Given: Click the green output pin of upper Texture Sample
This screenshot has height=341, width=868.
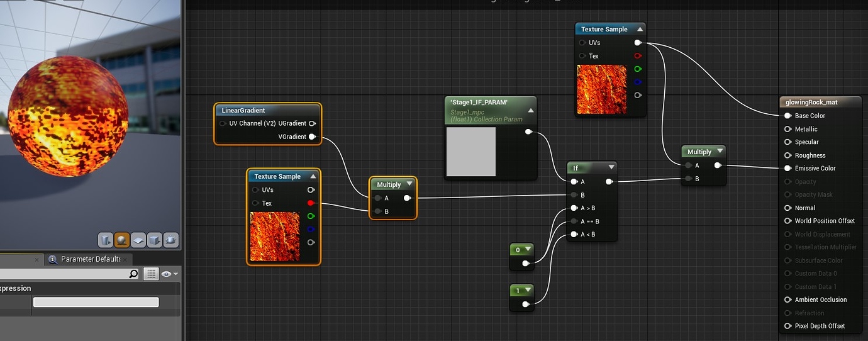Looking at the screenshot, I should pos(638,69).
